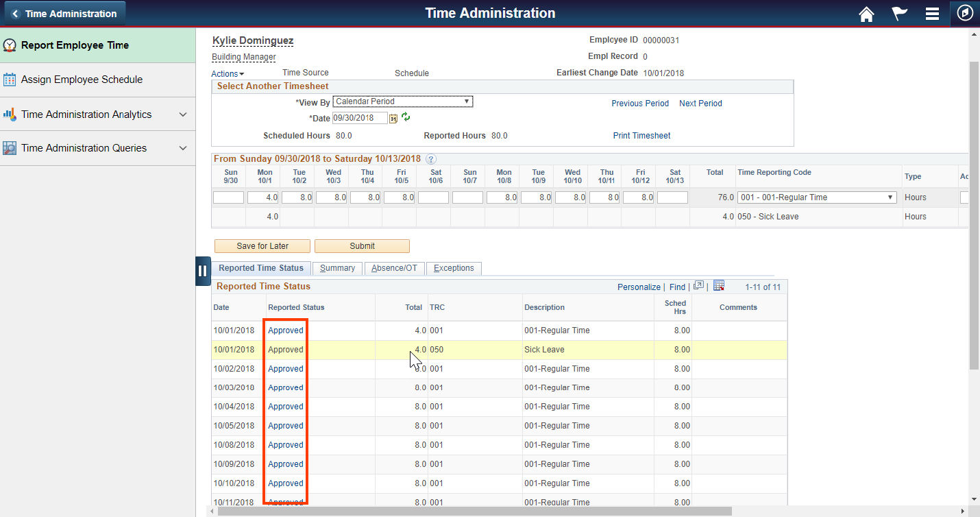This screenshot has width=980, height=517.
Task: Open the Actions List hamburger icon
Action: click(x=932, y=13)
